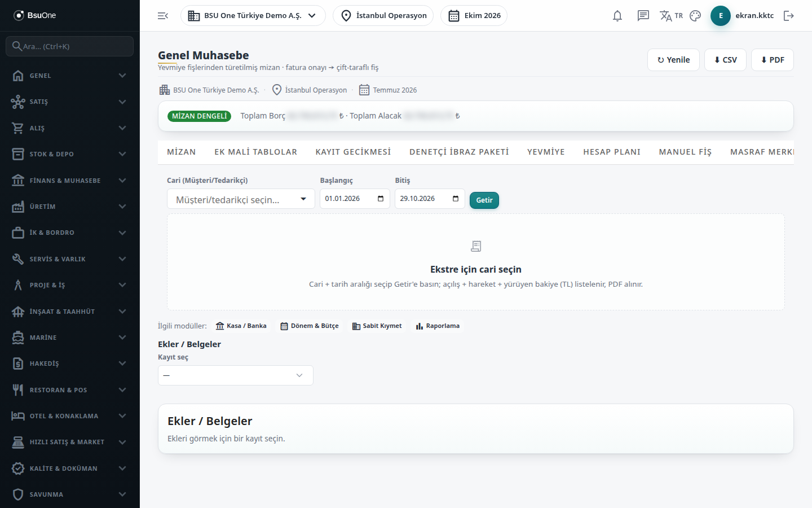Open the Hesap Planı tab

pyautogui.click(x=612, y=152)
